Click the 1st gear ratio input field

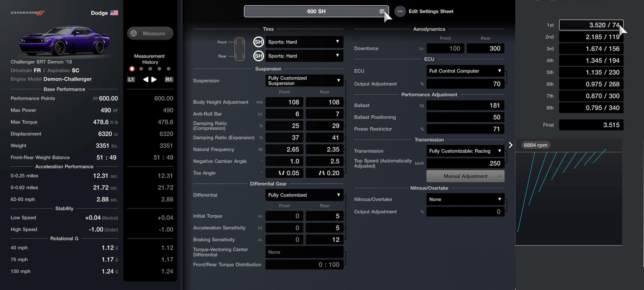click(x=591, y=25)
